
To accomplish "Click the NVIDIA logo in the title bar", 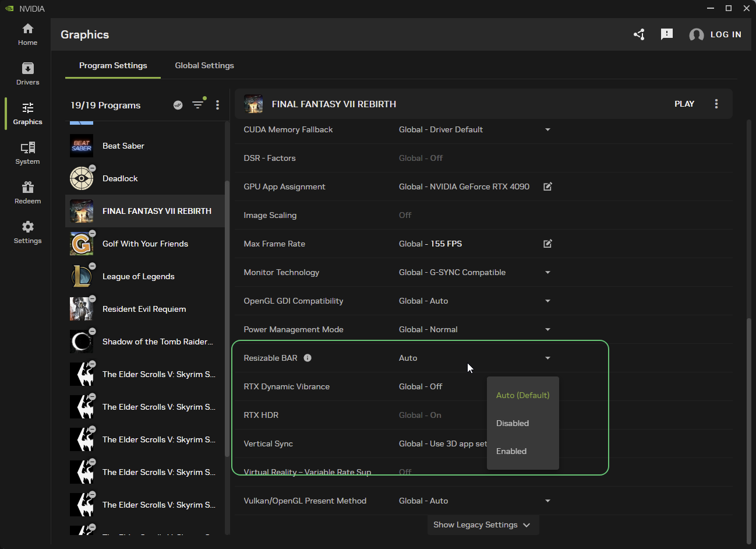I will (x=9, y=8).
